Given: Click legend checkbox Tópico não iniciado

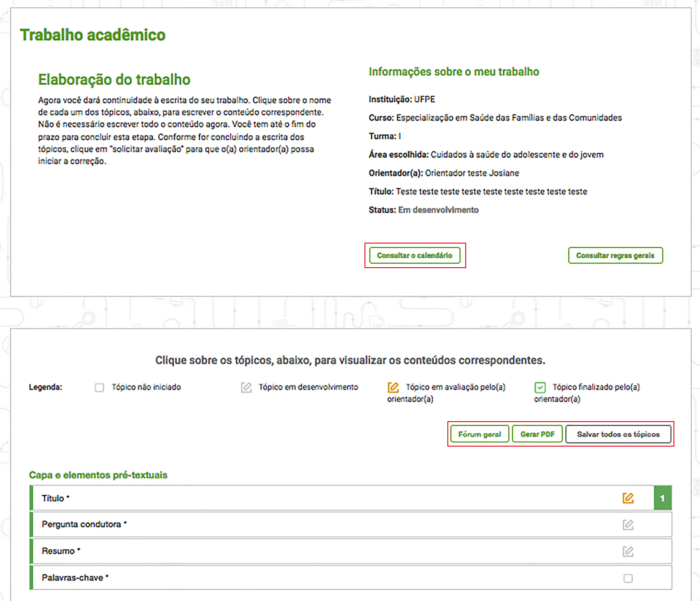Looking at the screenshot, I should coord(99,387).
